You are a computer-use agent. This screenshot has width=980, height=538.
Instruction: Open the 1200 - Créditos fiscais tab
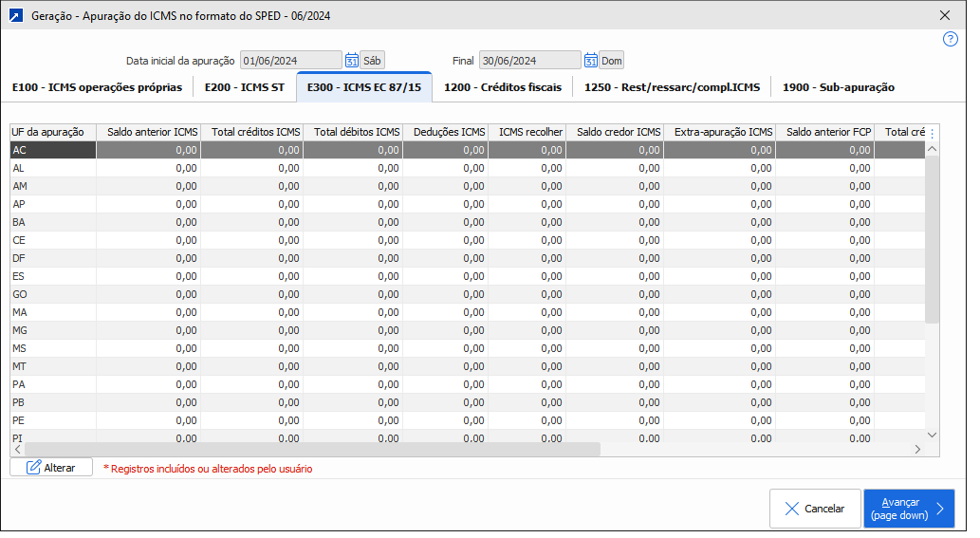tap(503, 87)
